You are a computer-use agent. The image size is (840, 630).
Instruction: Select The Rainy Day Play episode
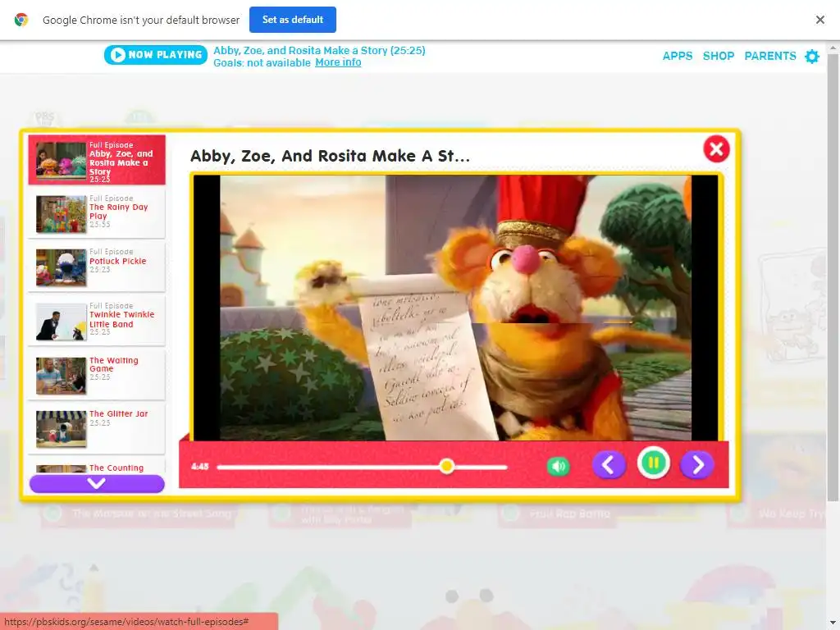[97, 212]
